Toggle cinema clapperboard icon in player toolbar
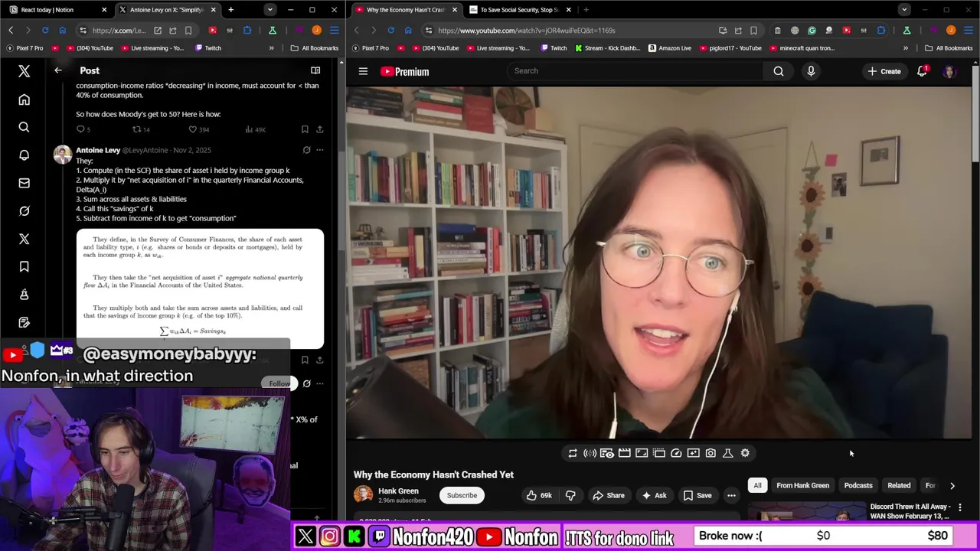This screenshot has height=551, width=980. 624,453
